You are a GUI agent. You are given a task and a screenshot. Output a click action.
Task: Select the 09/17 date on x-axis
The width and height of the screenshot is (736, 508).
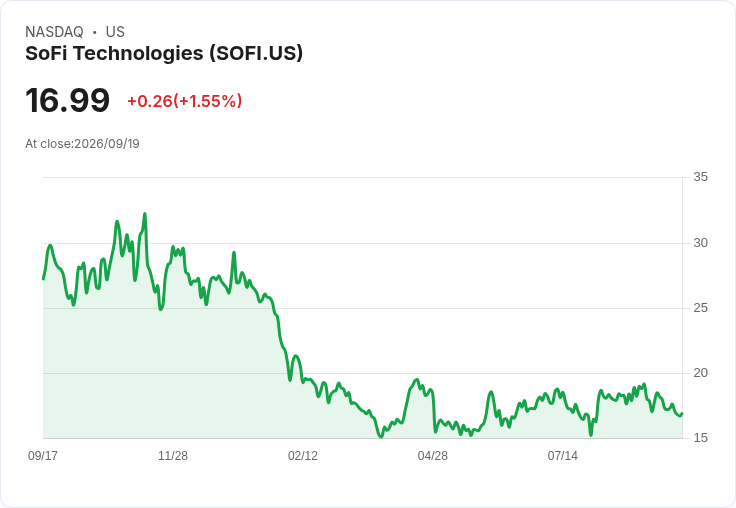pos(43,455)
